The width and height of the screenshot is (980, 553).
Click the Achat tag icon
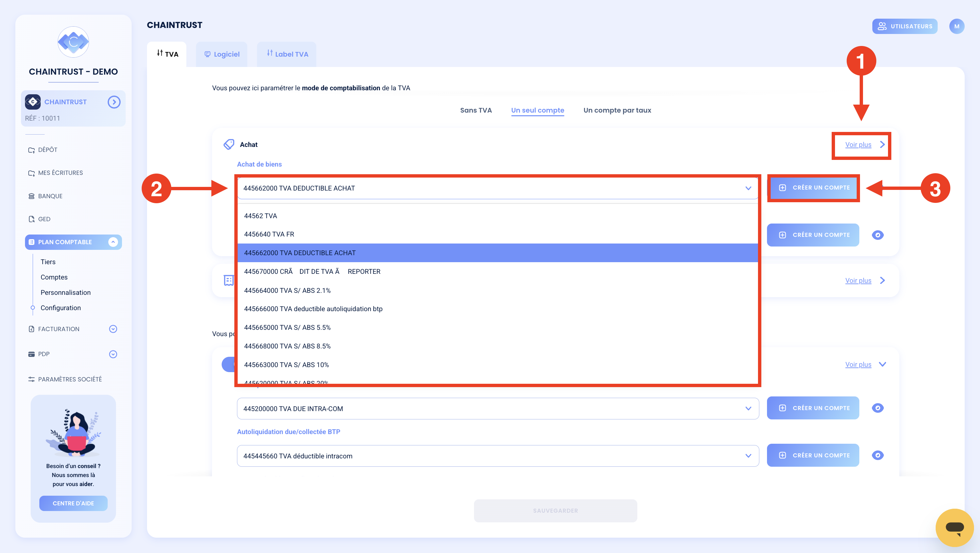229,145
